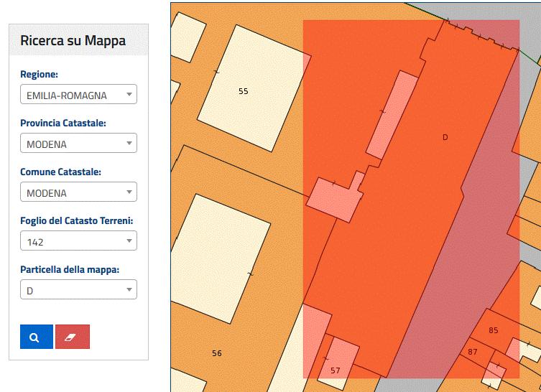Click parcel label D on the map

pyautogui.click(x=445, y=137)
